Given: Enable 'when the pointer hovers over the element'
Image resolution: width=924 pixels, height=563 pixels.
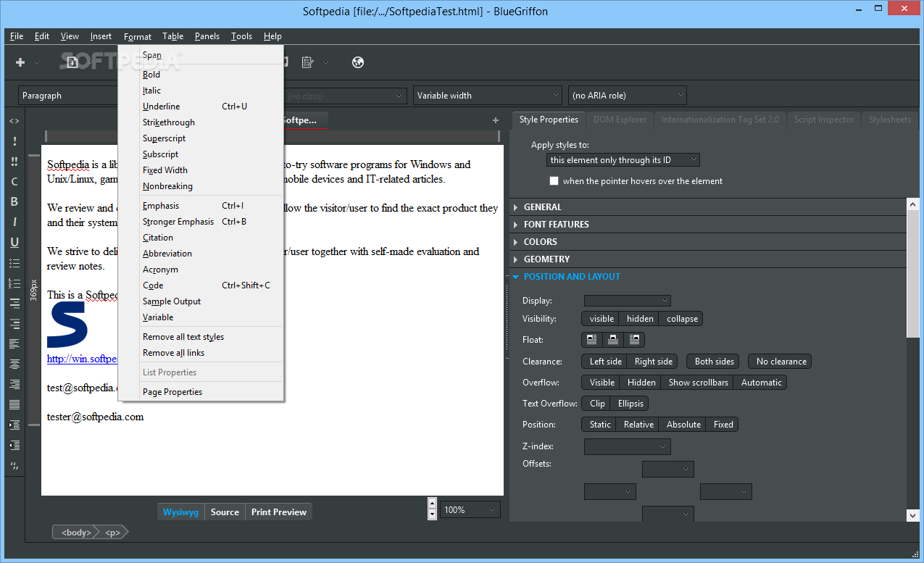Looking at the screenshot, I should [x=554, y=181].
